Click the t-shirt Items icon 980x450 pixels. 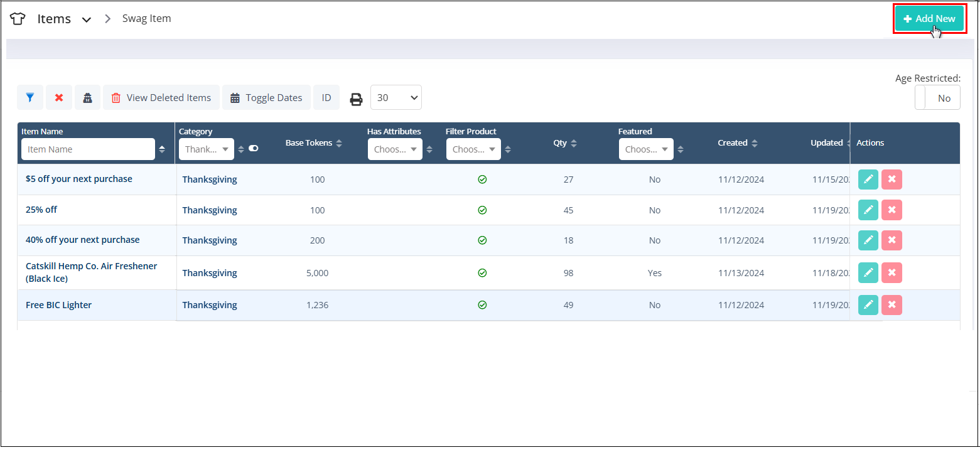coord(18,19)
